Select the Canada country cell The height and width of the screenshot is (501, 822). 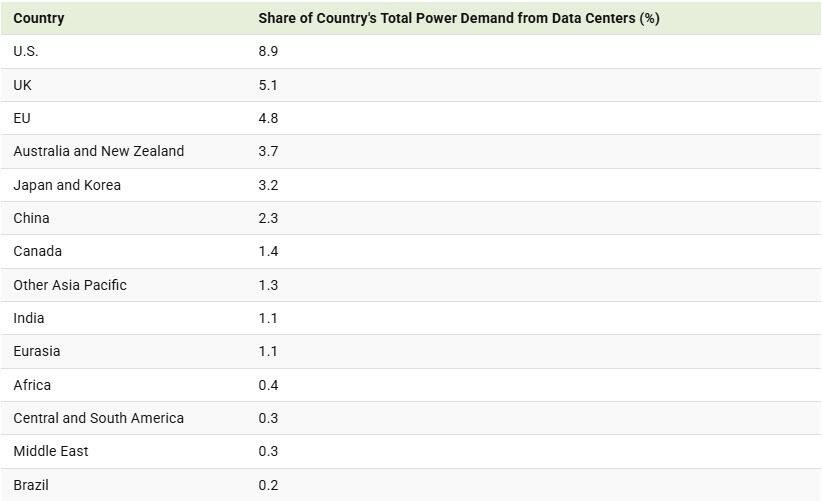[x=37, y=251]
